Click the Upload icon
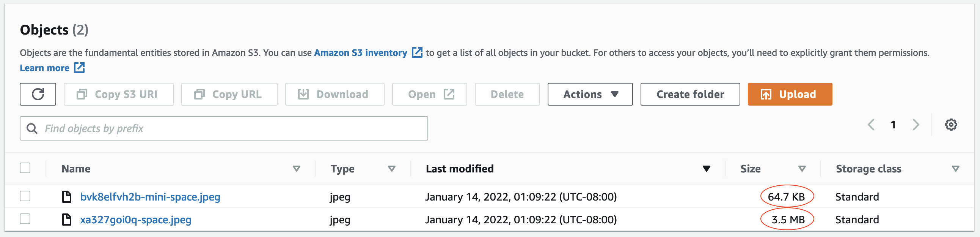 [766, 94]
